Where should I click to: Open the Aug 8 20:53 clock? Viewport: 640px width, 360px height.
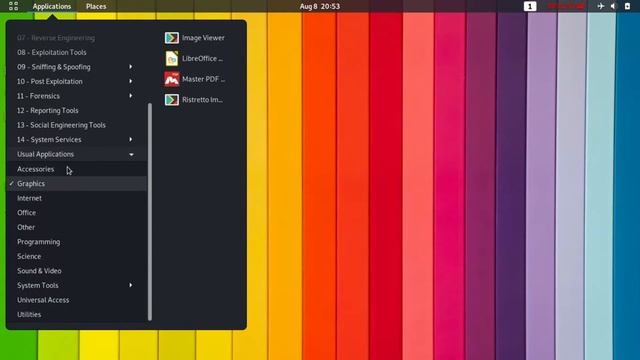(x=320, y=6)
